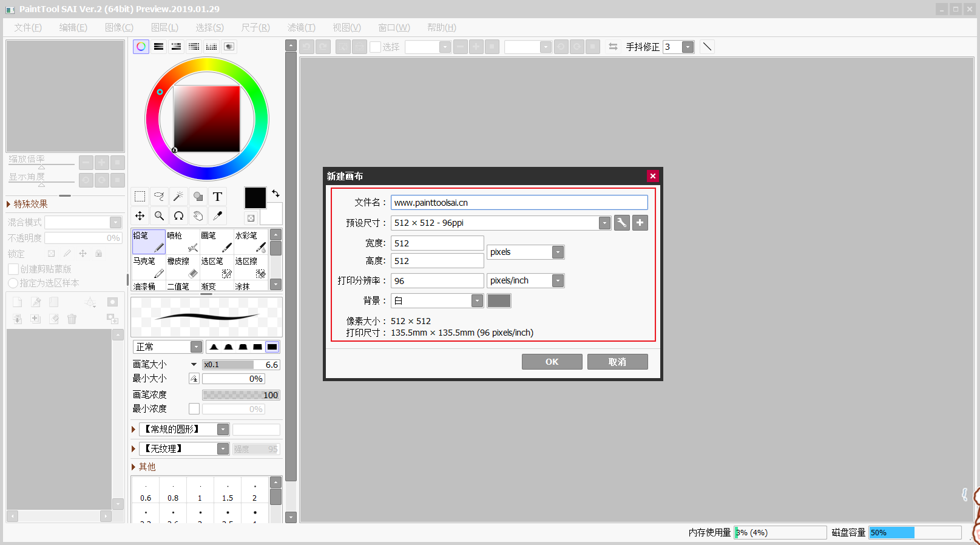Select the Zoom magnifier tool

tap(159, 215)
